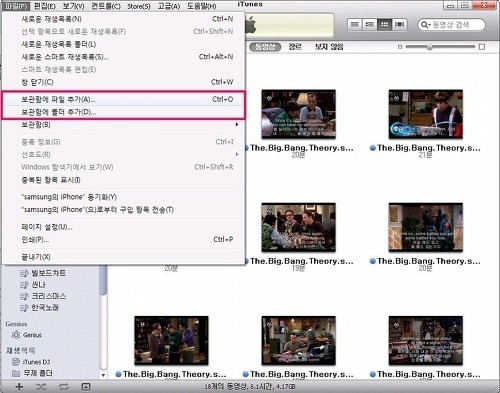Click the 재생목록 sidebar header
Screen dimensions: 500x393
pos(21,350)
